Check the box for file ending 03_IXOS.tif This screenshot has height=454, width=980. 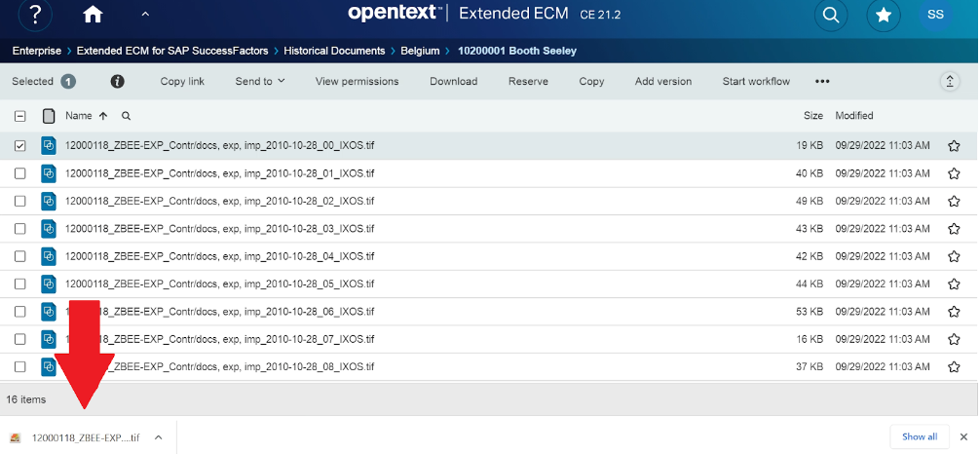click(20, 228)
